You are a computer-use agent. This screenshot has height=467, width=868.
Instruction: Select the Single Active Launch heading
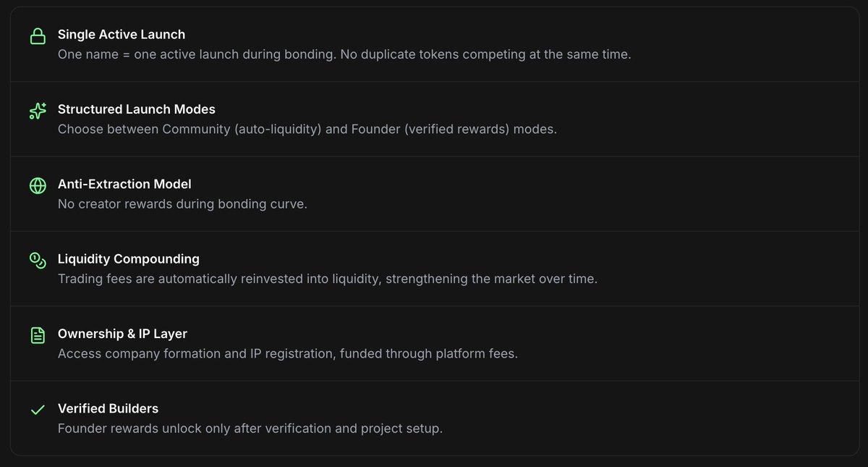tap(122, 35)
